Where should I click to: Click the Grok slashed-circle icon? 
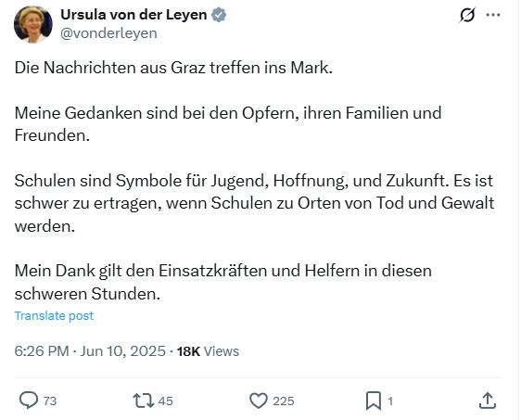467,15
